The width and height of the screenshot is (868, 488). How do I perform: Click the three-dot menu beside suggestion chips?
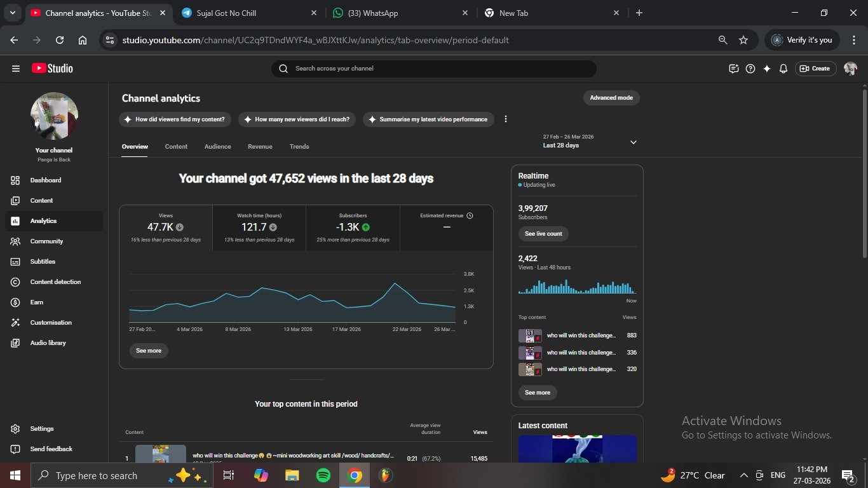coord(506,119)
